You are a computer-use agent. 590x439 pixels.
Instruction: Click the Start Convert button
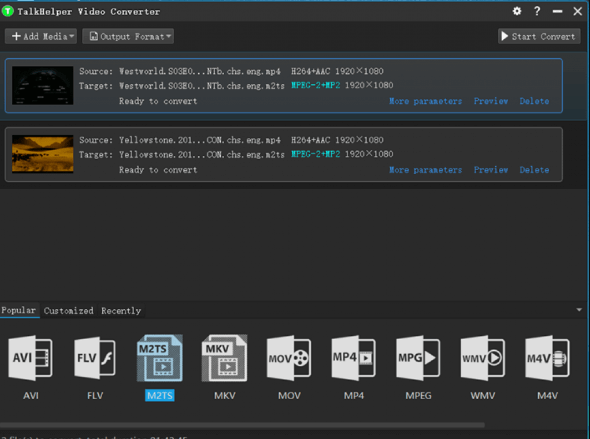pos(539,36)
